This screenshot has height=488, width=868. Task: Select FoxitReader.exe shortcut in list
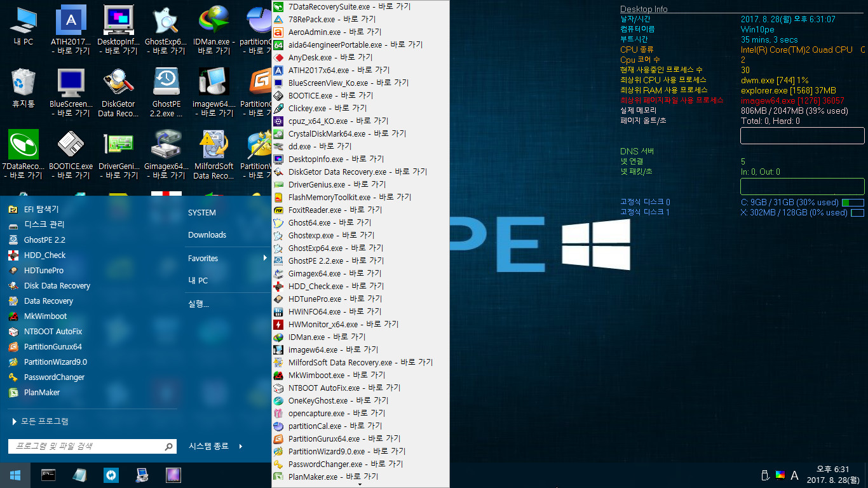point(360,210)
